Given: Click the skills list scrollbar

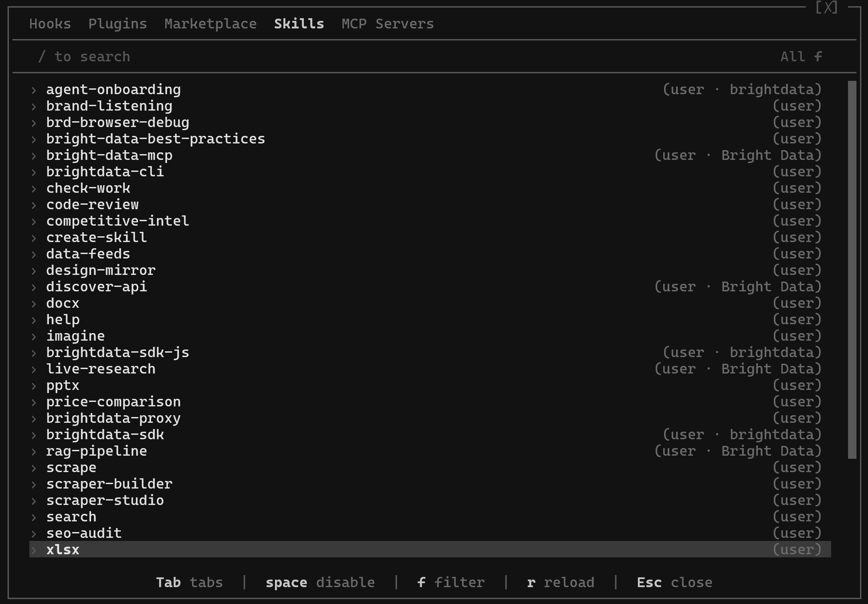Looking at the screenshot, I should [852, 270].
